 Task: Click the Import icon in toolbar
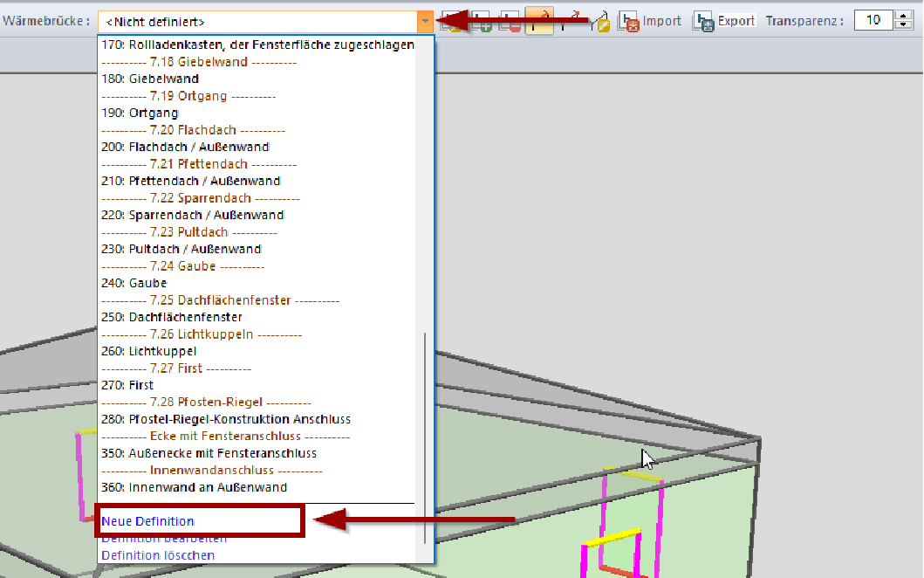pos(628,21)
